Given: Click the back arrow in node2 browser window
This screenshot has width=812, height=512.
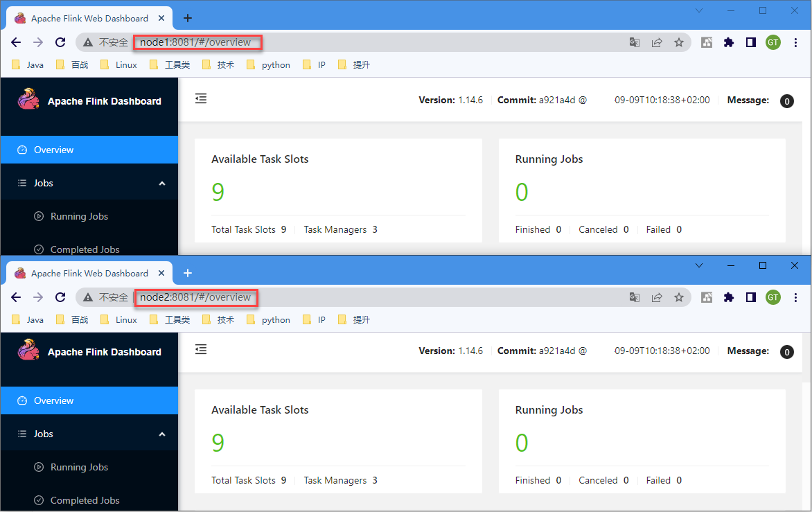Looking at the screenshot, I should point(16,297).
